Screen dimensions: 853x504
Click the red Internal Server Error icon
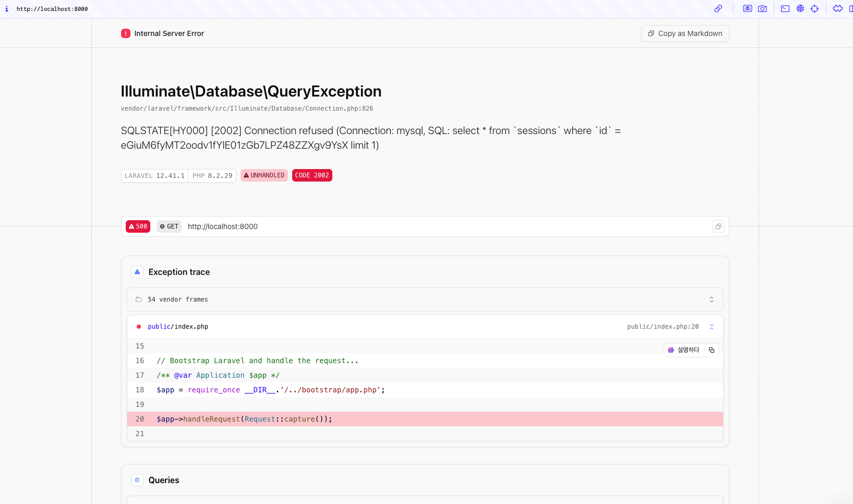click(x=126, y=33)
